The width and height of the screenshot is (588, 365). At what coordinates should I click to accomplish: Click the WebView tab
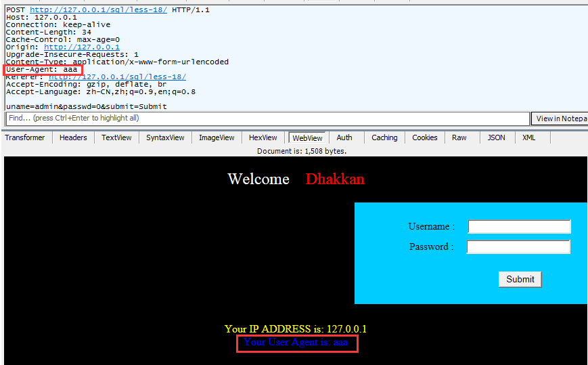coord(307,137)
